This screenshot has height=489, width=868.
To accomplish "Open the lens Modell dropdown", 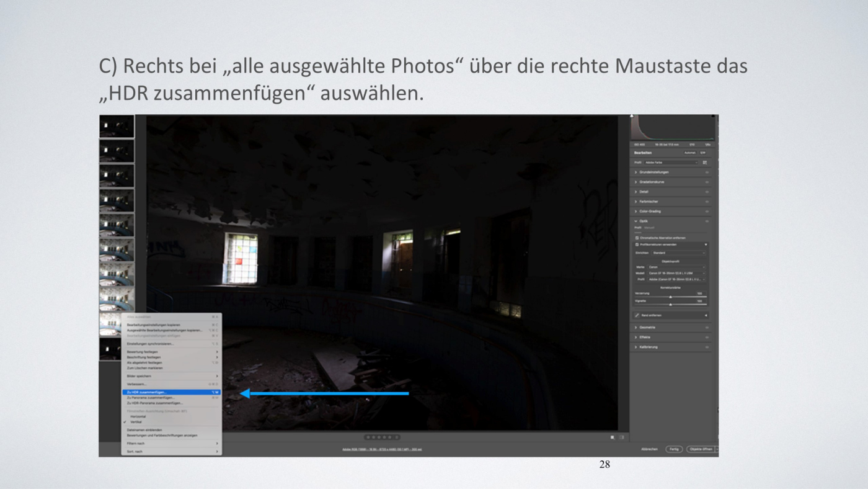I will pyautogui.click(x=676, y=273).
